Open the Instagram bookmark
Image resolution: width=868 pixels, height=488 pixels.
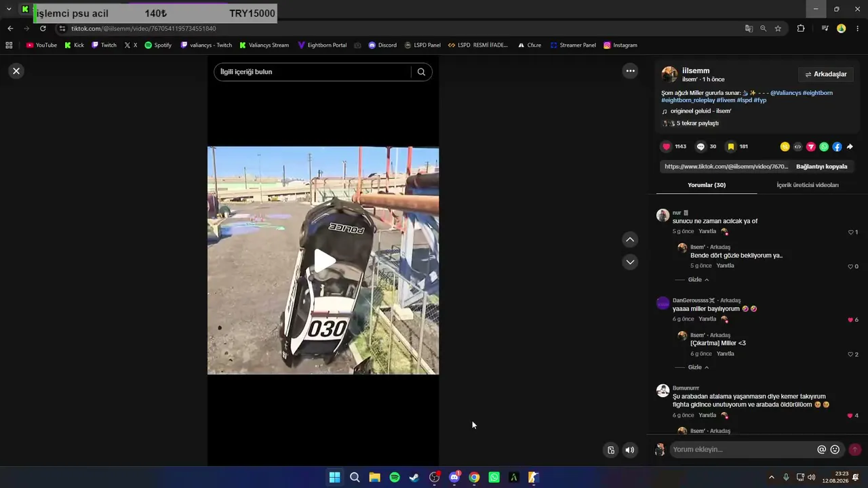coord(620,45)
